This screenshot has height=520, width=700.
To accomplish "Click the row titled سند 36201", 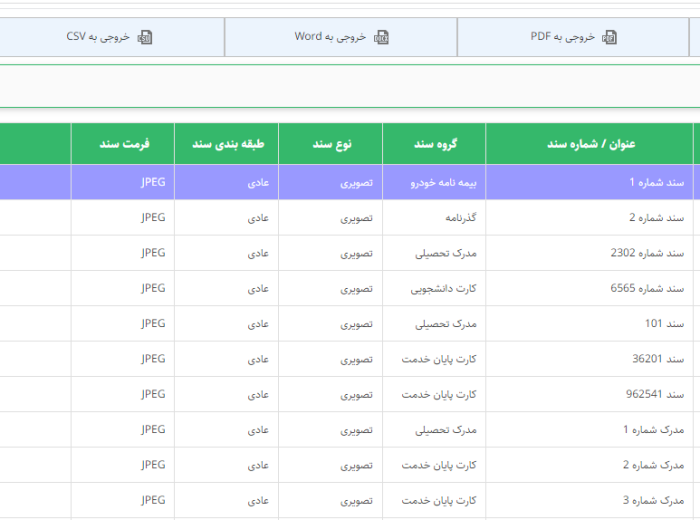I will pos(659,359).
